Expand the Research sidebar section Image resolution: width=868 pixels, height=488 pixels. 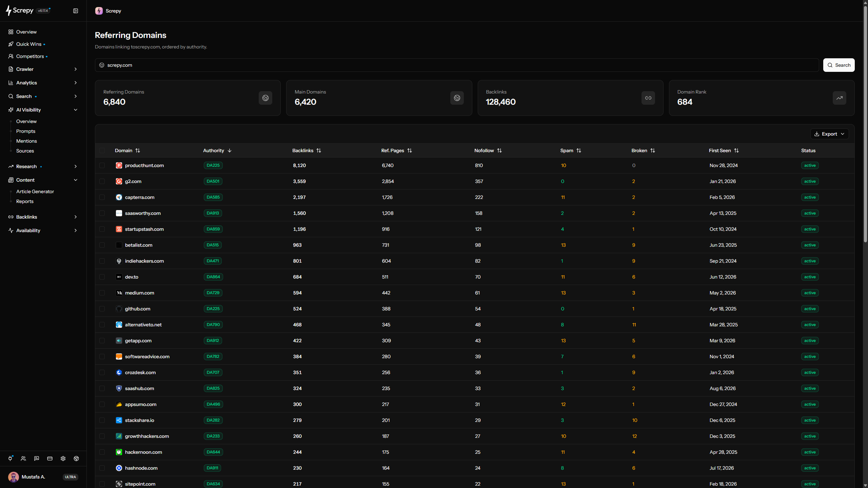coord(43,166)
